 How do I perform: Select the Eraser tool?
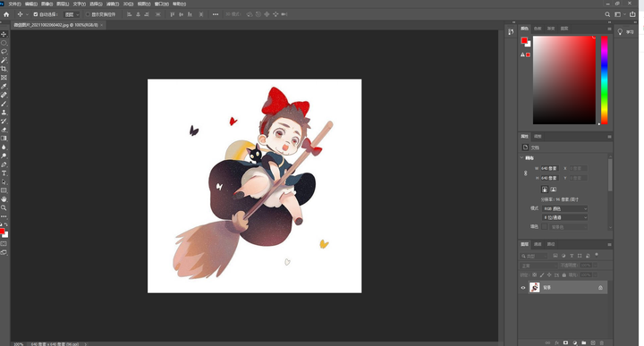[4, 130]
